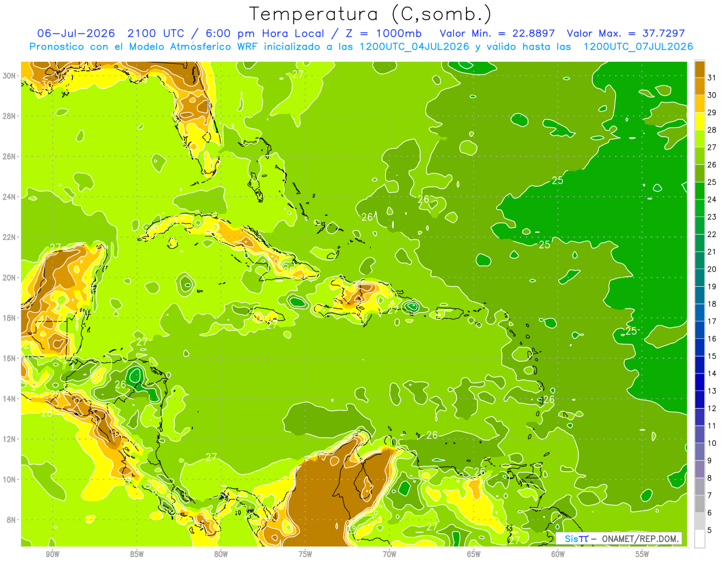Click the '18N' latitude axis label

pyautogui.click(x=10, y=318)
